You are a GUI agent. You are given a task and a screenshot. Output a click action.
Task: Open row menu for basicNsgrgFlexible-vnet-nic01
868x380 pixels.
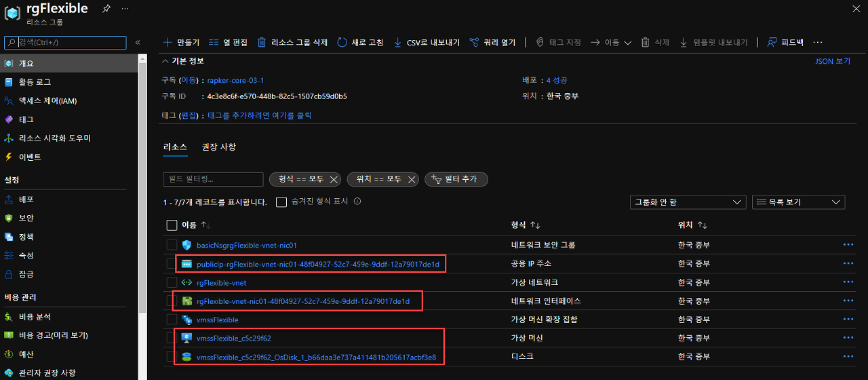coord(848,245)
